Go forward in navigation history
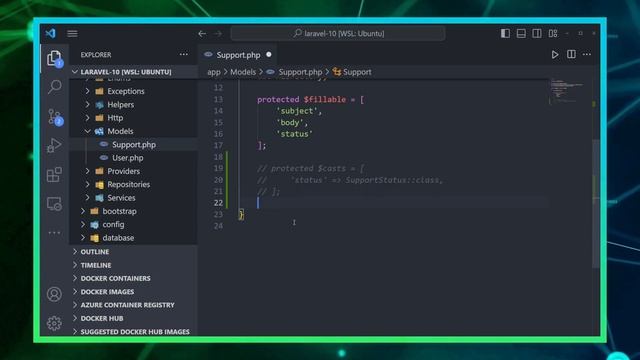 point(218,33)
